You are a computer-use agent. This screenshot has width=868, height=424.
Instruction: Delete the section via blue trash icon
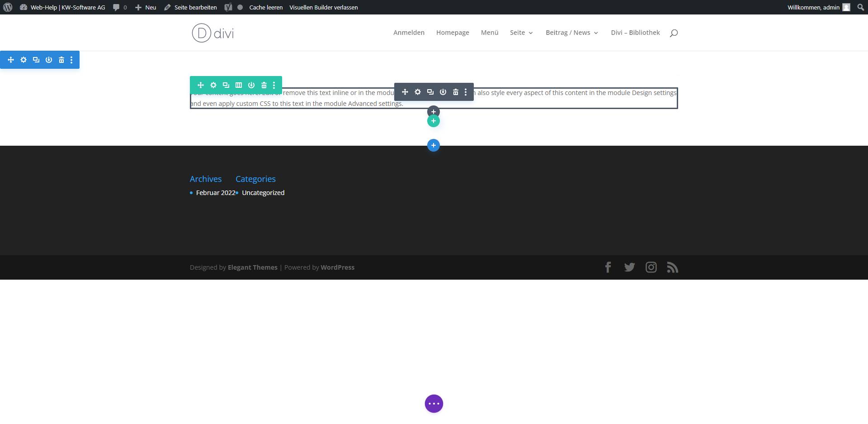61,60
